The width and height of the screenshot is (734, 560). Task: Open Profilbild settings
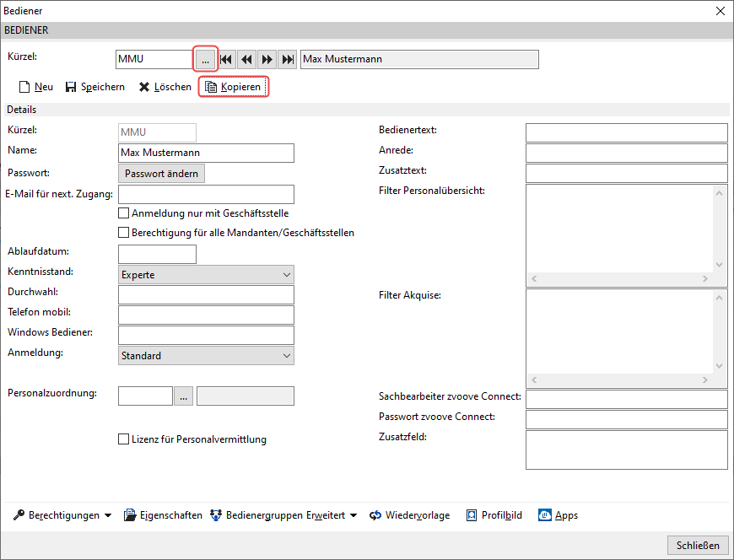pyautogui.click(x=494, y=515)
